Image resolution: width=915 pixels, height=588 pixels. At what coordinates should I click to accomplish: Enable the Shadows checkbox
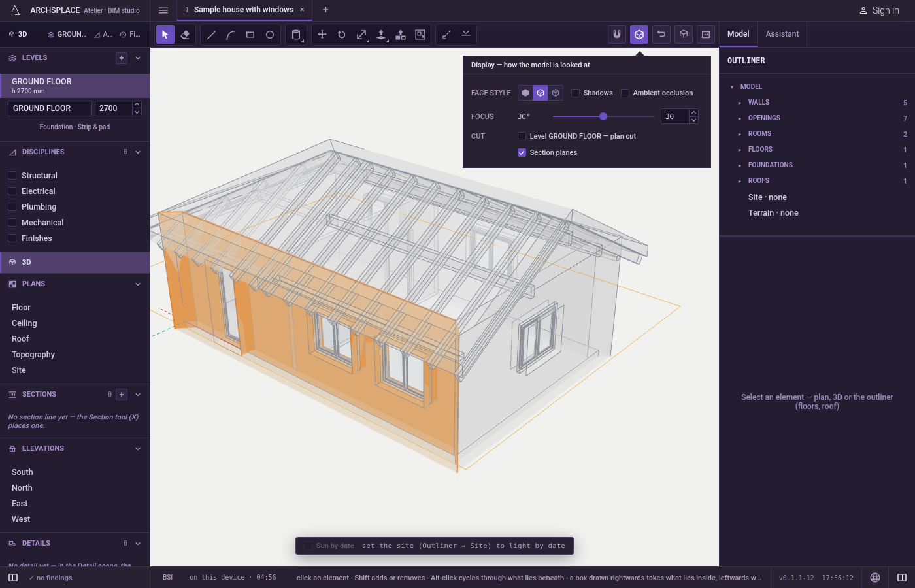(x=576, y=93)
